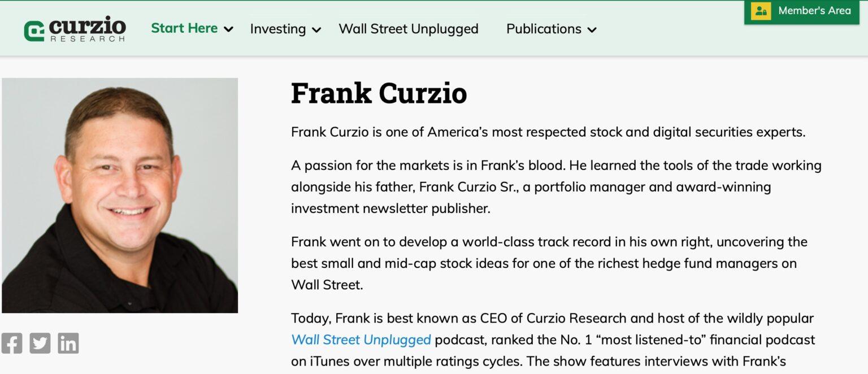Screen dimensions: 868x374
Task: Select the Investing menu item
Action: click(x=278, y=29)
